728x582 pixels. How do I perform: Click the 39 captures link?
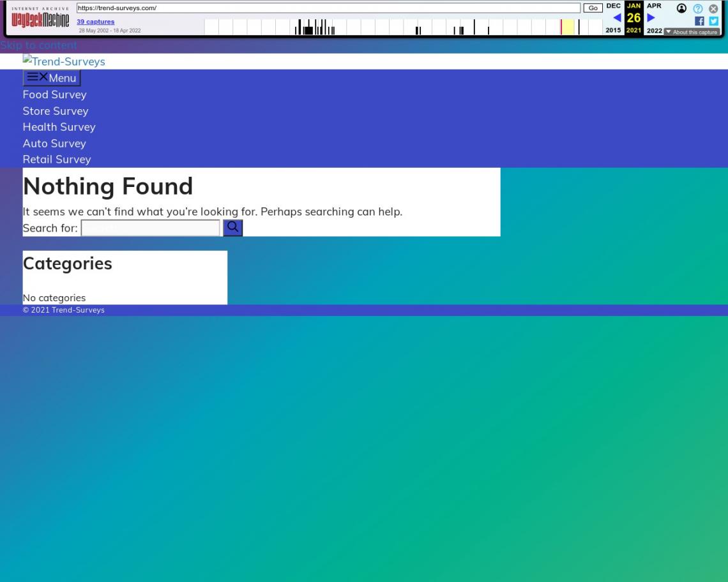(x=95, y=22)
